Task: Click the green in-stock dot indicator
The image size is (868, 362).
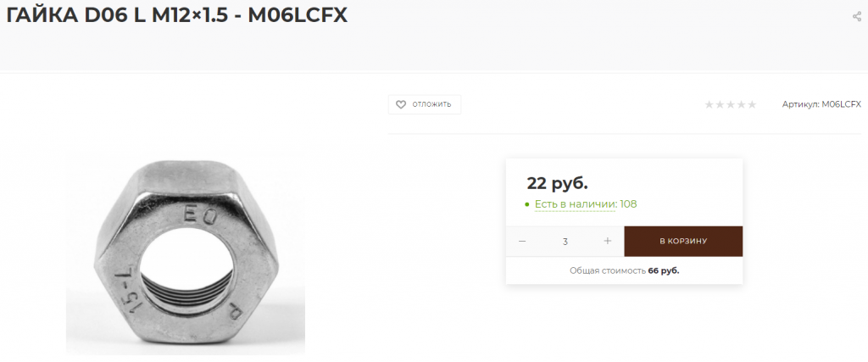Action: (527, 205)
